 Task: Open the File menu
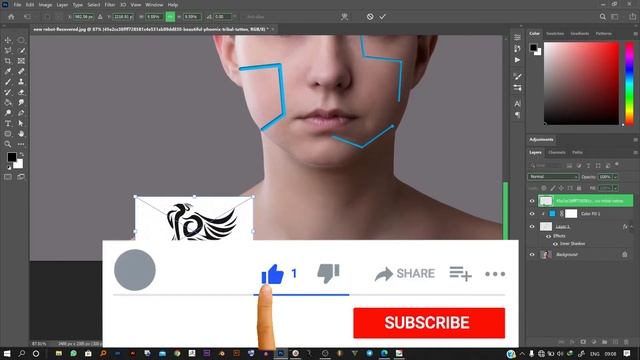point(17,5)
